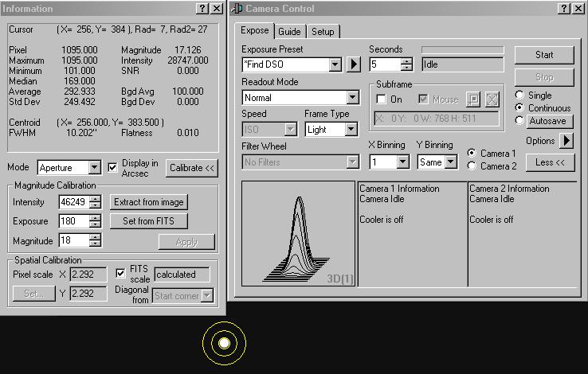The height and width of the screenshot is (374, 588).
Task: Open the Readout Mode dropdown
Action: click(x=352, y=97)
